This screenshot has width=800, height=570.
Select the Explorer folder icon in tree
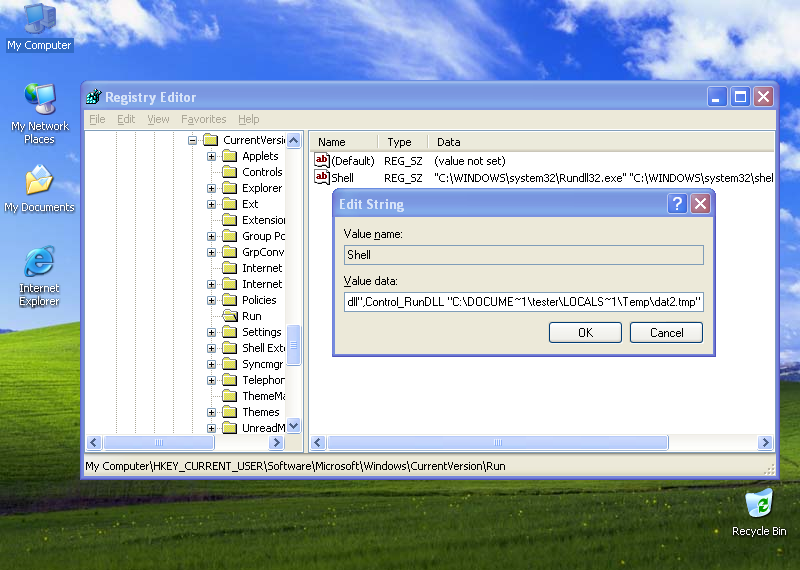(x=230, y=188)
